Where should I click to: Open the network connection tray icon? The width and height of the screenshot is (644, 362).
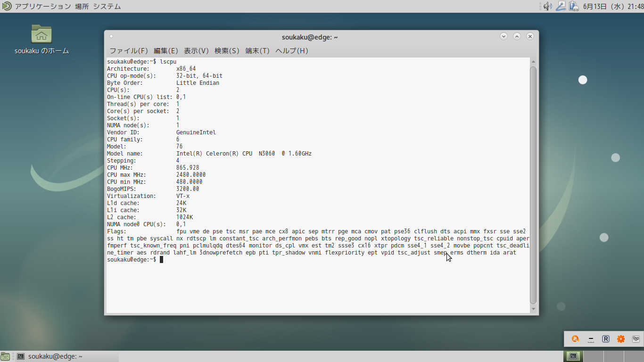click(561, 6)
